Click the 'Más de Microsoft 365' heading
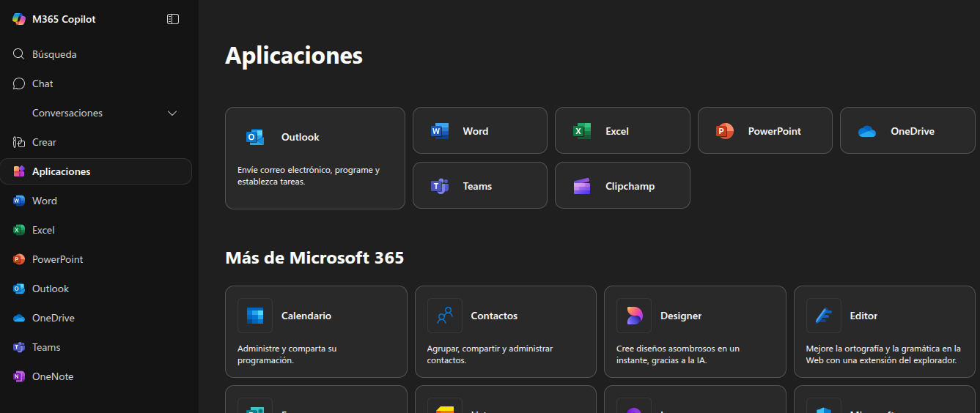Image resolution: width=980 pixels, height=413 pixels. point(314,258)
